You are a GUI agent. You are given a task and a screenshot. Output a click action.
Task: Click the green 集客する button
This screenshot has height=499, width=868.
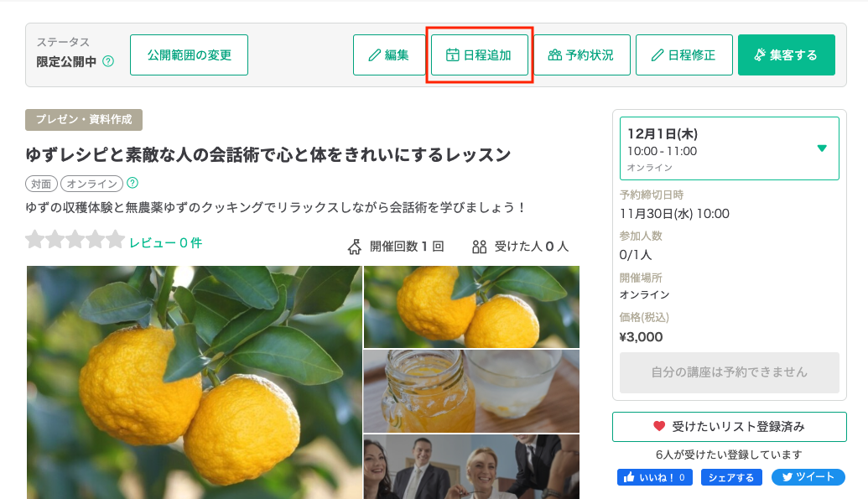(x=786, y=55)
